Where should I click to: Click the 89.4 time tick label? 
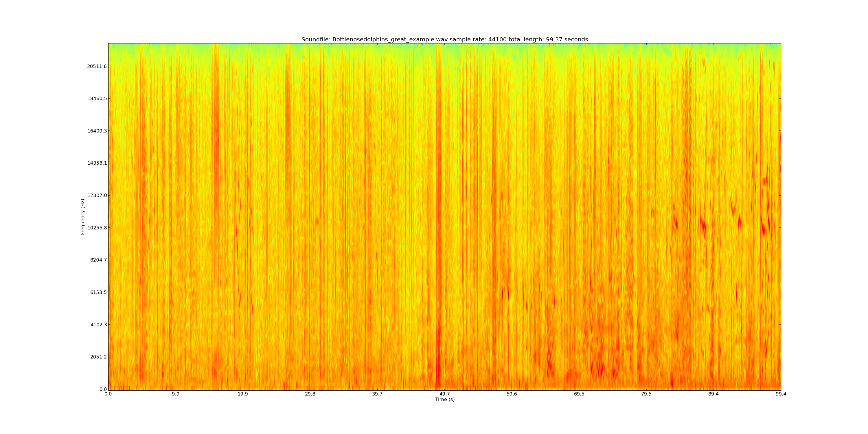click(713, 394)
